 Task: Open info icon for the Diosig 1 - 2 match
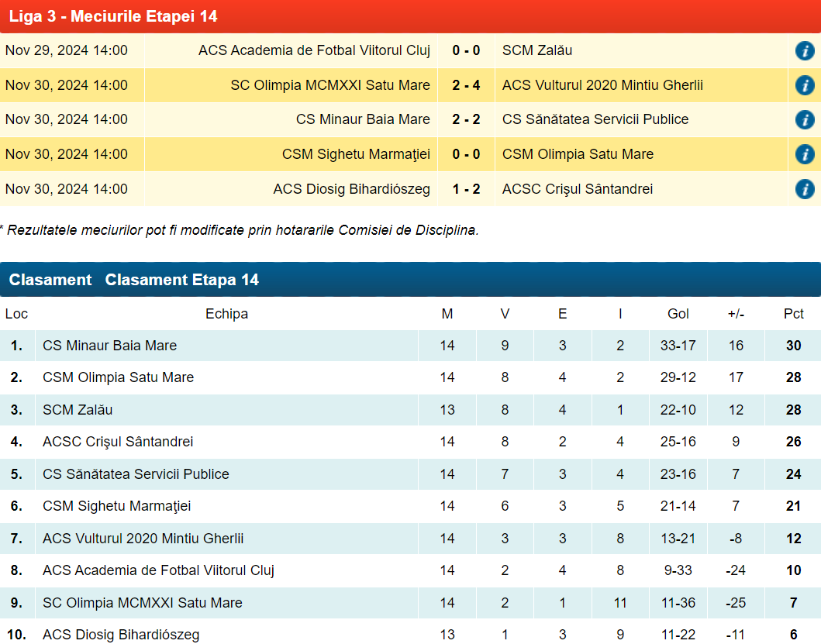point(804,189)
